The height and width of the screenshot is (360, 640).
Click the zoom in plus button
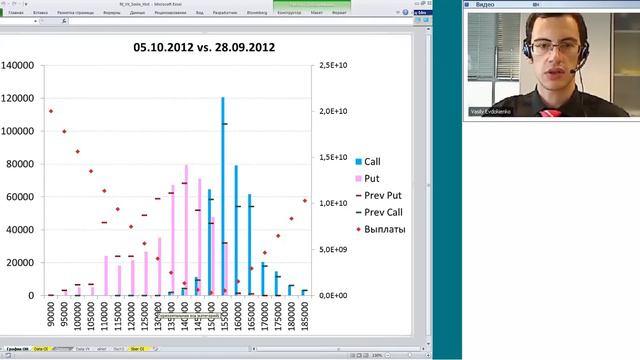tap(427, 356)
